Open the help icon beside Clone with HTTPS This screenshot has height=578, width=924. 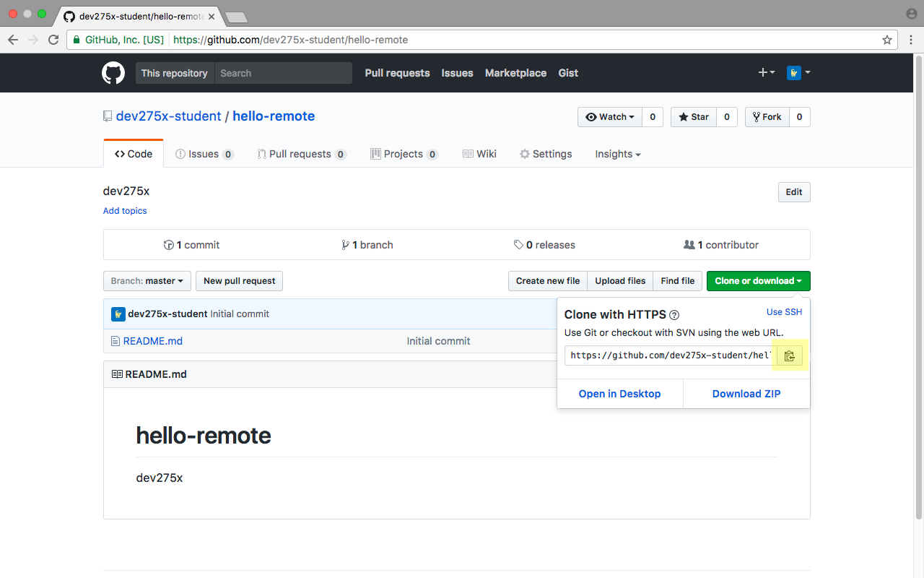(x=674, y=315)
